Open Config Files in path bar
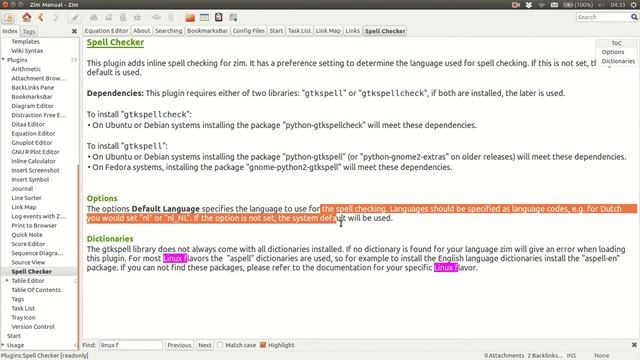This screenshot has height=360, width=640. click(x=249, y=31)
